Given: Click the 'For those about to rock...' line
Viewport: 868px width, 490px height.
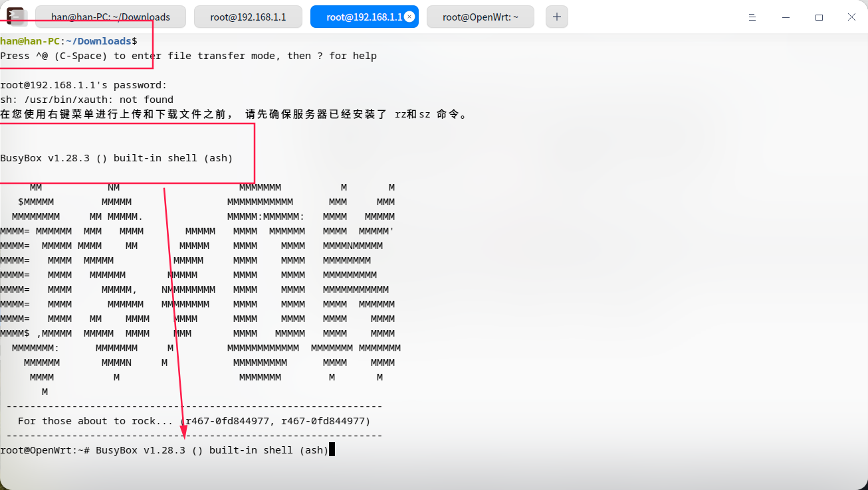Looking at the screenshot, I should coord(194,421).
